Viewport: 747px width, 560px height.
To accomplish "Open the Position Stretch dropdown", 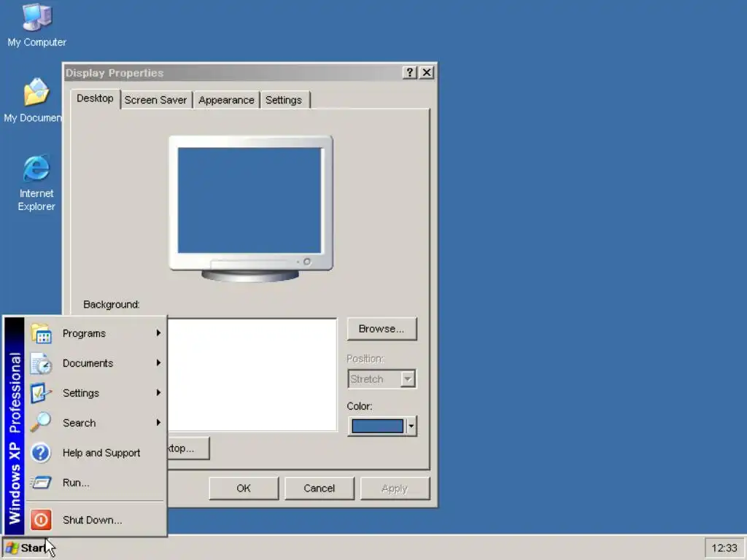I will tap(407, 379).
